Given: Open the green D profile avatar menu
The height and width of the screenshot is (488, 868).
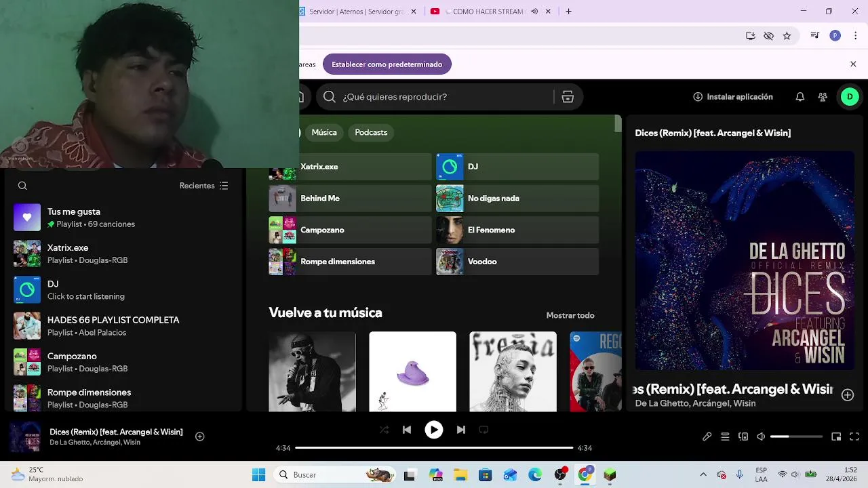Looking at the screenshot, I should pyautogui.click(x=850, y=97).
